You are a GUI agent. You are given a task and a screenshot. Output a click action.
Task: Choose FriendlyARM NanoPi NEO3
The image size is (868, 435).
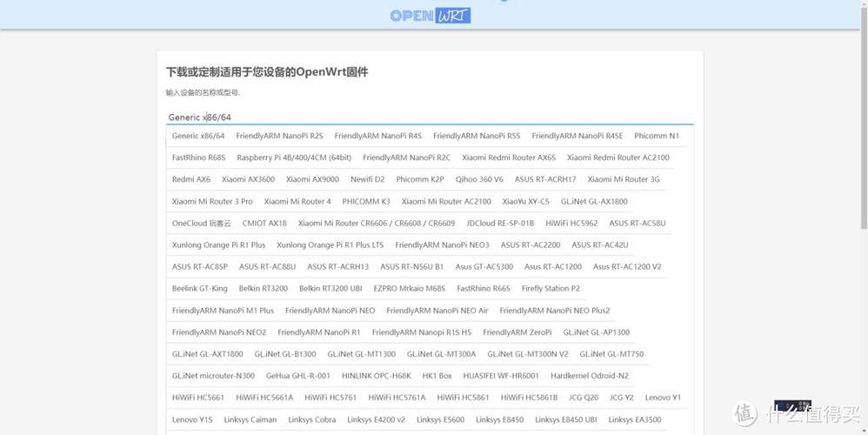(x=442, y=244)
